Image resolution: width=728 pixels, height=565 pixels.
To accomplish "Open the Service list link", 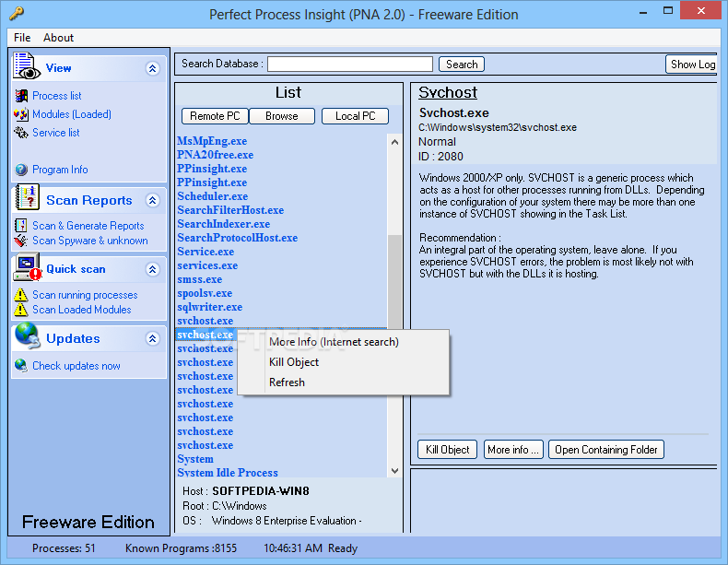I will tap(55, 133).
